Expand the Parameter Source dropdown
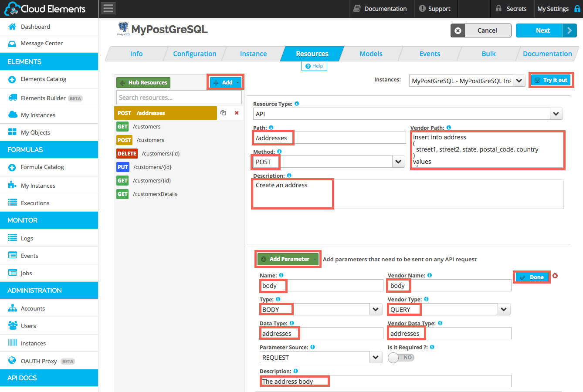The height and width of the screenshot is (392, 583). pos(376,358)
